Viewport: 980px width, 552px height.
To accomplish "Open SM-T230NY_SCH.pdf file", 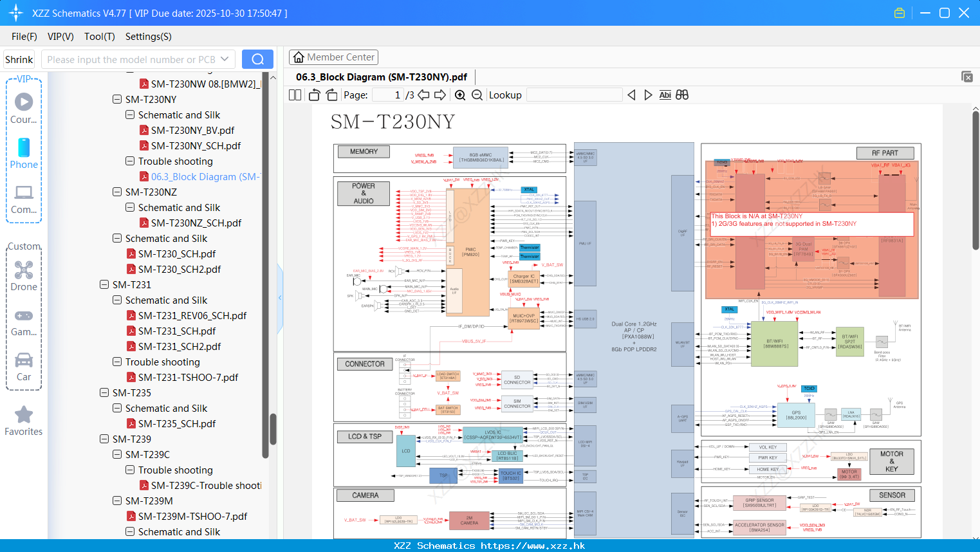I will (196, 145).
